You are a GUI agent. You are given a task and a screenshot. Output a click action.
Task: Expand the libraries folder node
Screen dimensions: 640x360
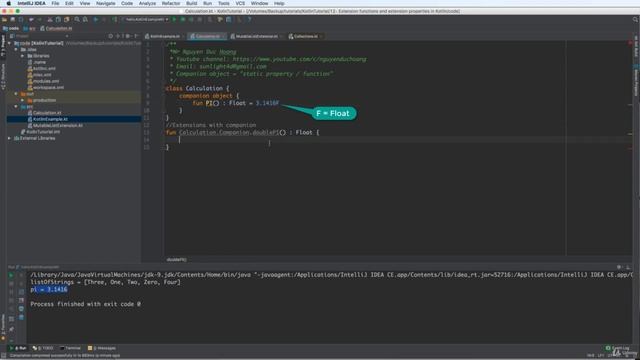22,56
